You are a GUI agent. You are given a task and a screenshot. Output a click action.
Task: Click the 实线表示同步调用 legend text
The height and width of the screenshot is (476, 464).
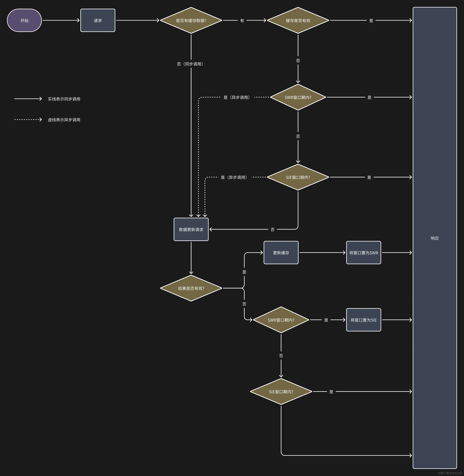[64, 99]
